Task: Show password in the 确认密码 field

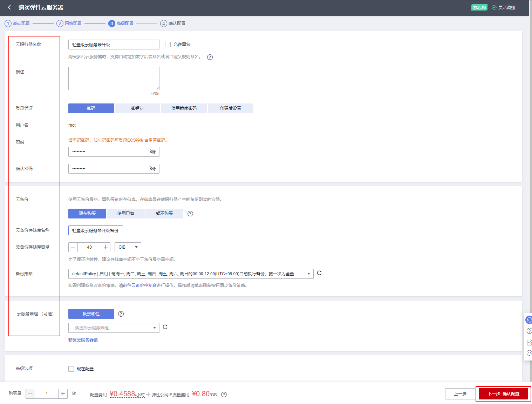Action: 153,169
